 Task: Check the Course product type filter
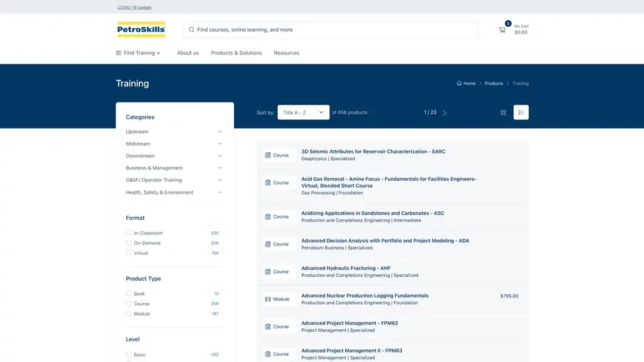[x=129, y=304]
